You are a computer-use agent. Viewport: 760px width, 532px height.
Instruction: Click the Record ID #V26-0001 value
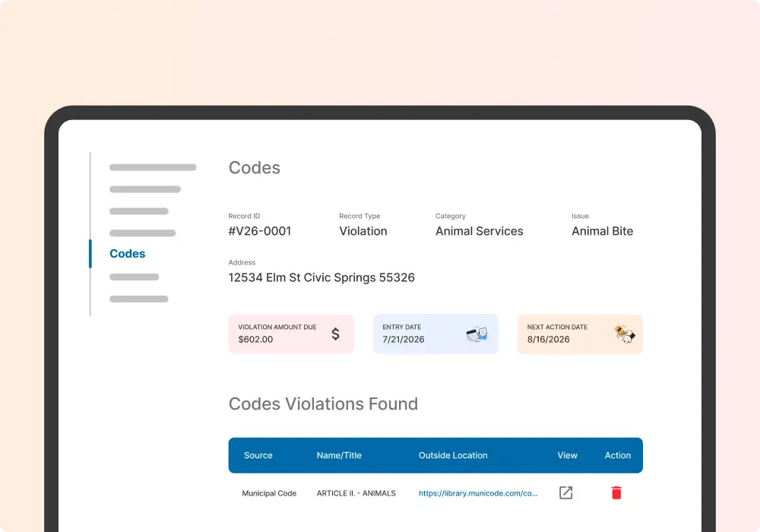pyautogui.click(x=260, y=231)
